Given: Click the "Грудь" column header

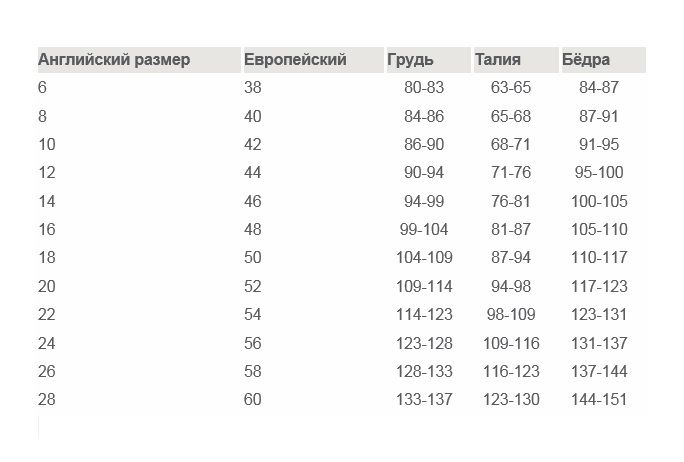Looking at the screenshot, I should [411, 60].
